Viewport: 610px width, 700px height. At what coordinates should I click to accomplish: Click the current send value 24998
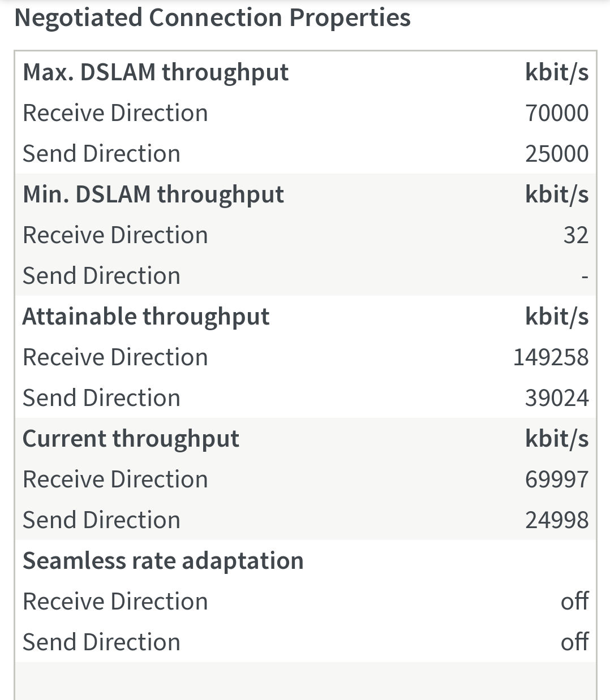(556, 520)
